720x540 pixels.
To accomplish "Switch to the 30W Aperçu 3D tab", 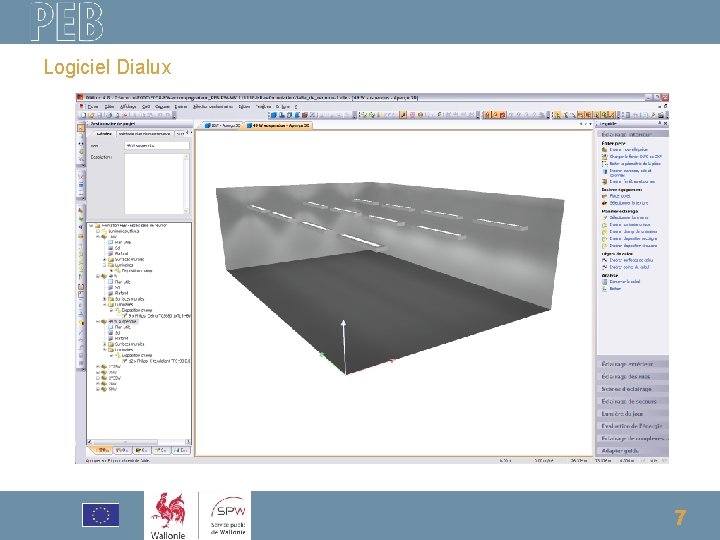I will point(223,125).
